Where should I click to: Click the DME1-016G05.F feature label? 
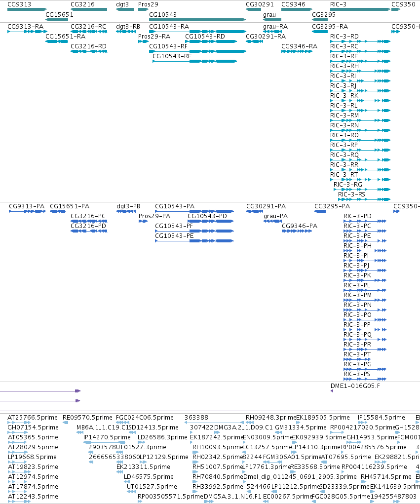pyautogui.click(x=355, y=386)
